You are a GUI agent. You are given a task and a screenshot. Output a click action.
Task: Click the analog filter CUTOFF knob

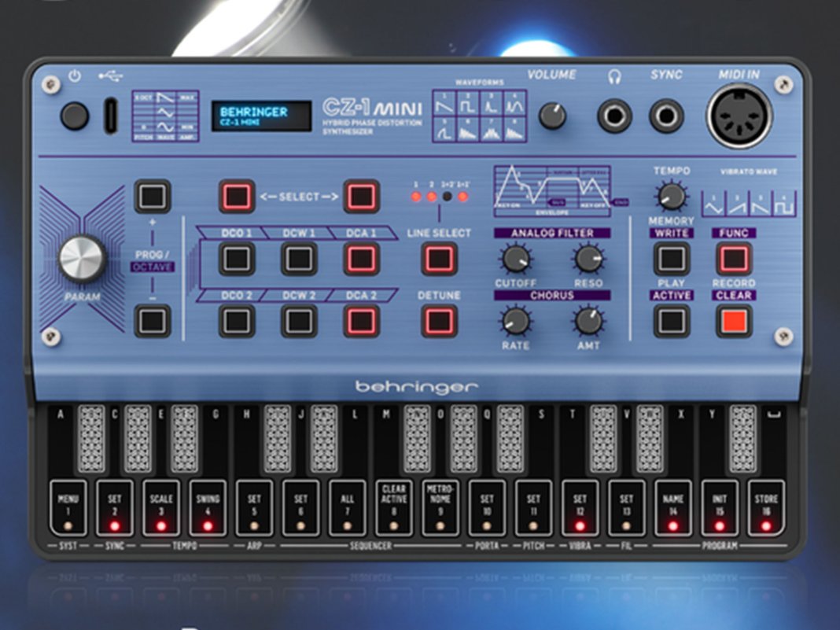tap(515, 258)
